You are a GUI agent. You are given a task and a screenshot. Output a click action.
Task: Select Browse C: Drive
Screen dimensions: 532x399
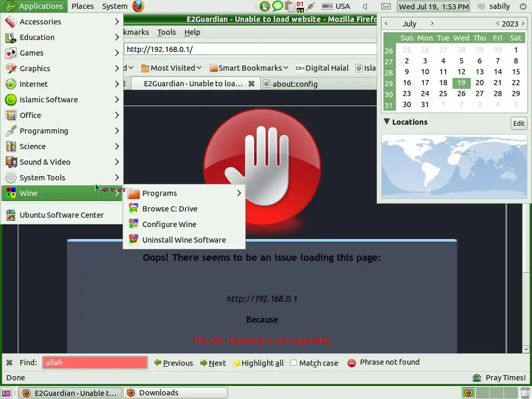[x=184, y=209]
